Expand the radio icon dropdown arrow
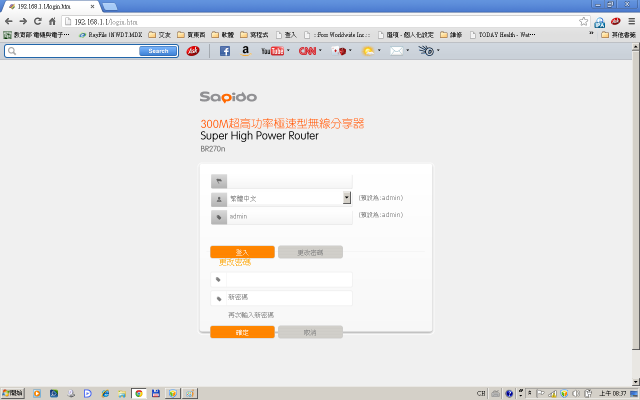 [438, 50]
